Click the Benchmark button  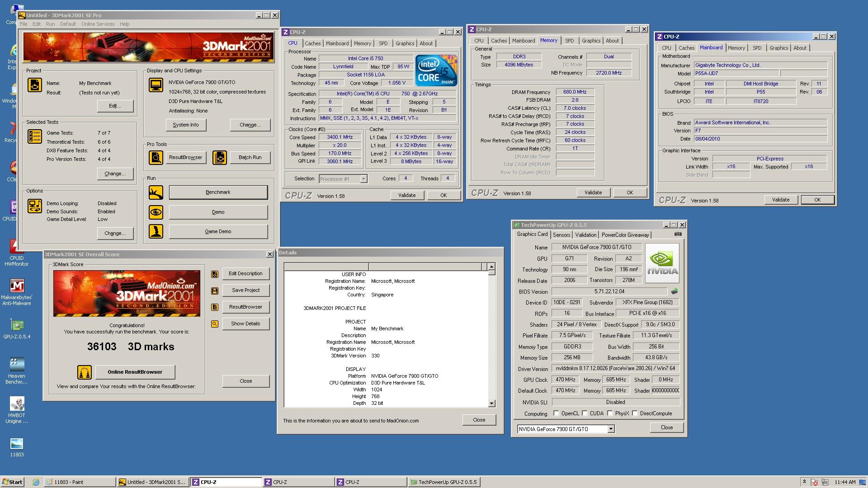coord(218,192)
